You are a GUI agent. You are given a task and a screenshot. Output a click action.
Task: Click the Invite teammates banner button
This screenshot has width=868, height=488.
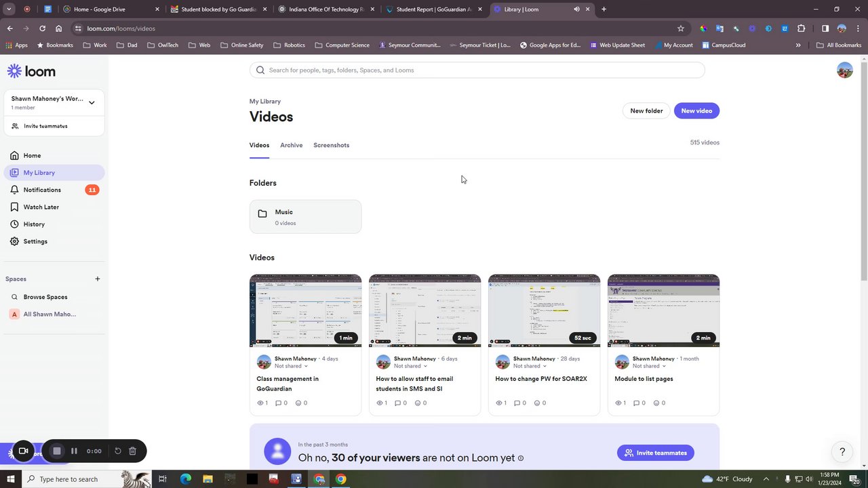(x=655, y=453)
